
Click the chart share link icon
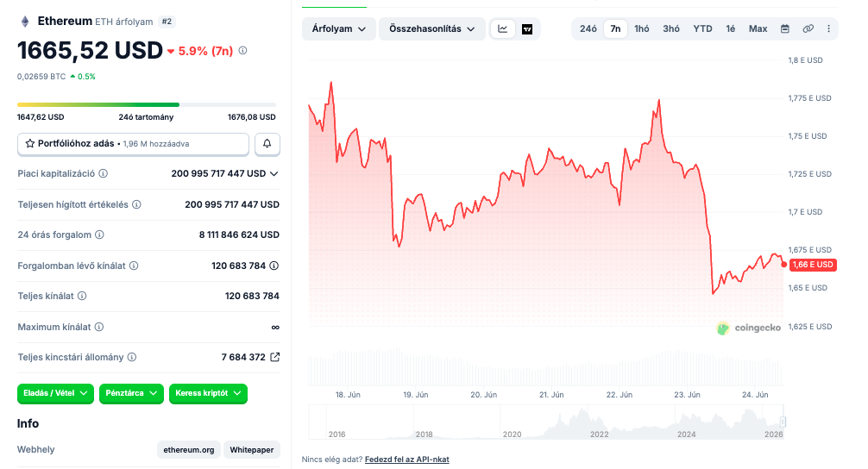[808, 28]
